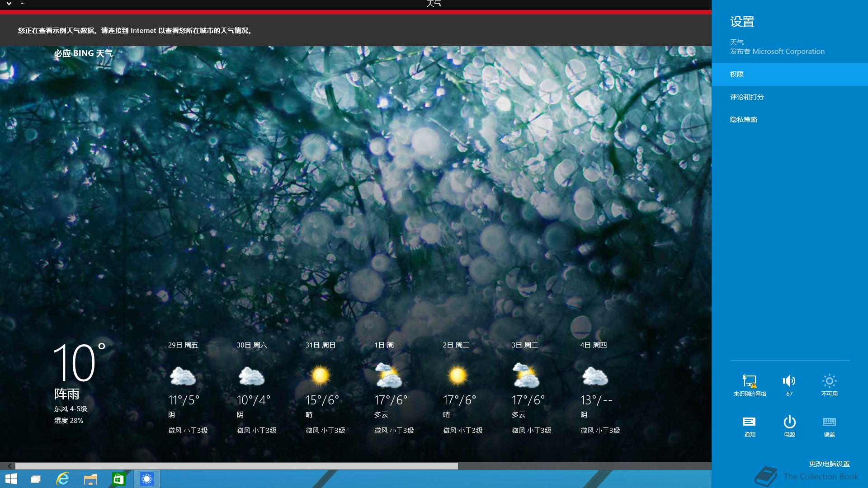Open the power (电源) options icon
The height and width of the screenshot is (488, 868).
coord(789,426)
